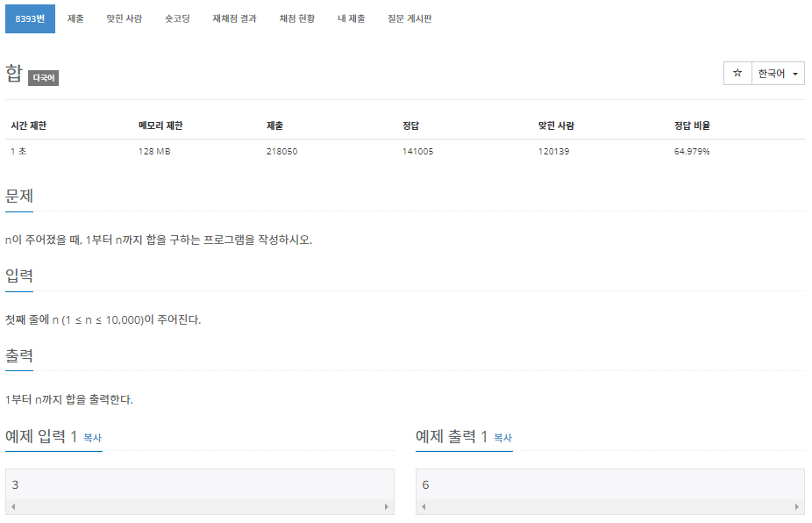Viewport: 812px width, 523px height.
Task: Click the star favorite icon
Action: (x=737, y=73)
